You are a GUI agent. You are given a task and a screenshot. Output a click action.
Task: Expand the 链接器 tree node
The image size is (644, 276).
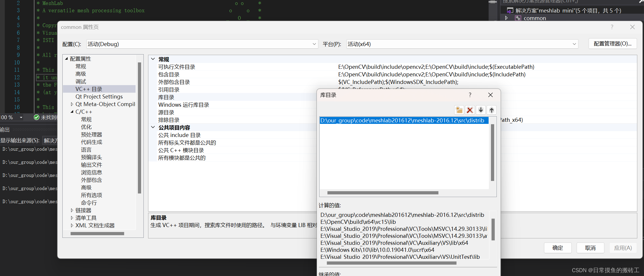pos(72,210)
